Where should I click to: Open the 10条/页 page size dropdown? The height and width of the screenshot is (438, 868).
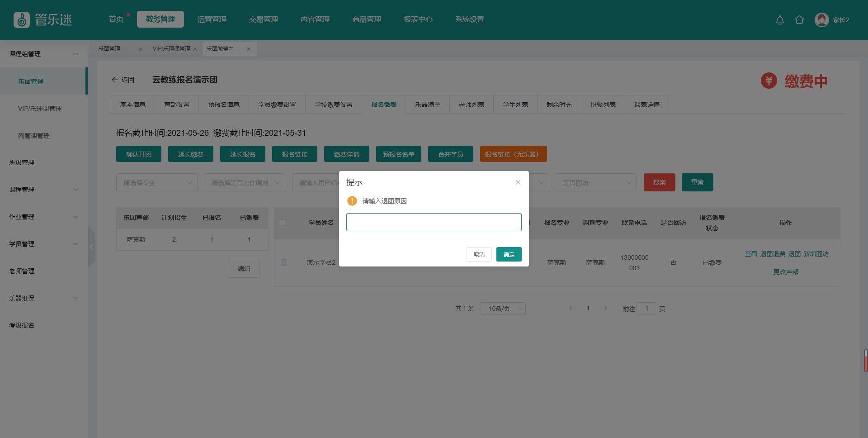pos(503,309)
